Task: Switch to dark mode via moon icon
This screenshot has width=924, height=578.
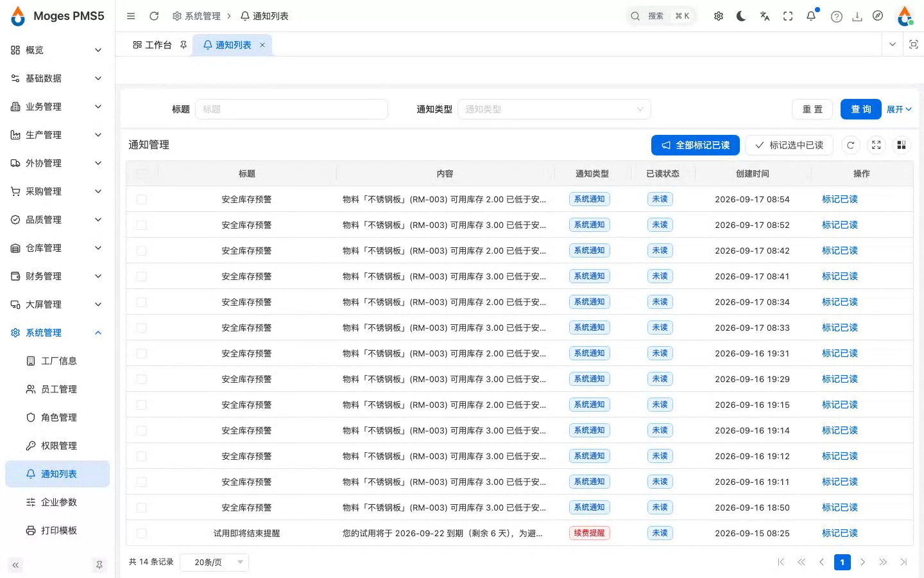Action: [741, 16]
